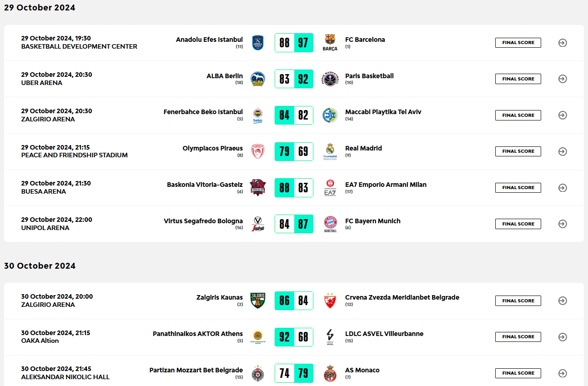Open arrow icon for Efes vs Barcelona game
This screenshot has height=386, width=588.
click(x=563, y=43)
